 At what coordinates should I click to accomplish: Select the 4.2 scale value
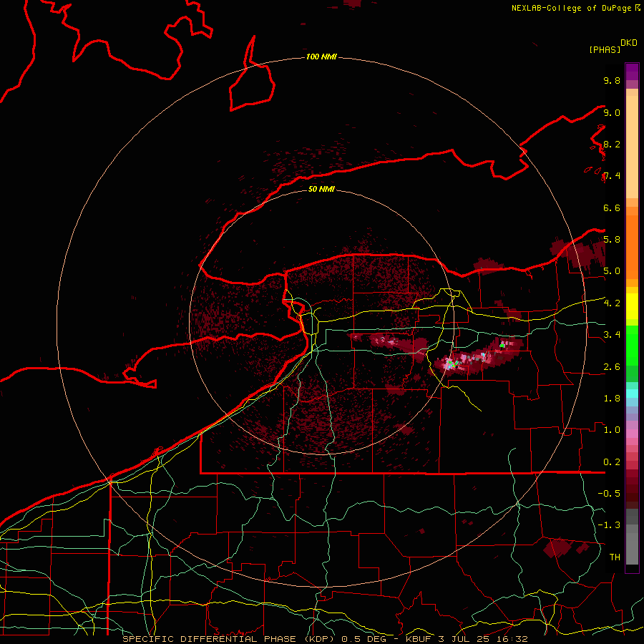pos(612,303)
